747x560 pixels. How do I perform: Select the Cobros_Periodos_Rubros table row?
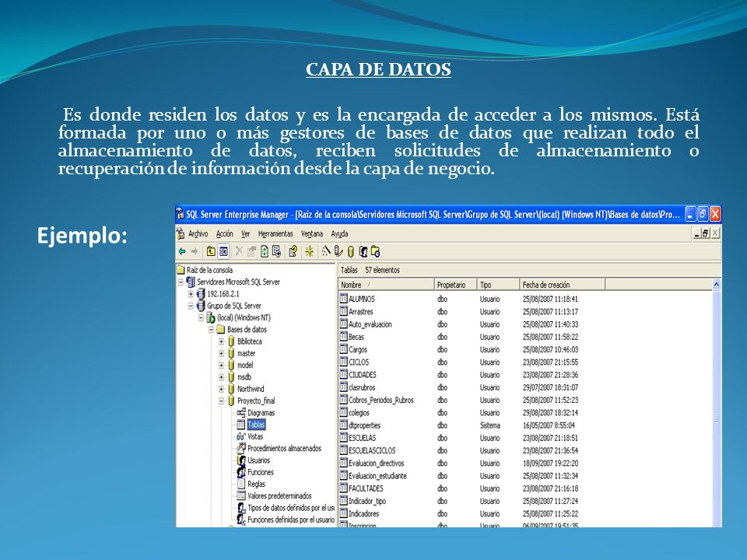[x=459, y=400]
